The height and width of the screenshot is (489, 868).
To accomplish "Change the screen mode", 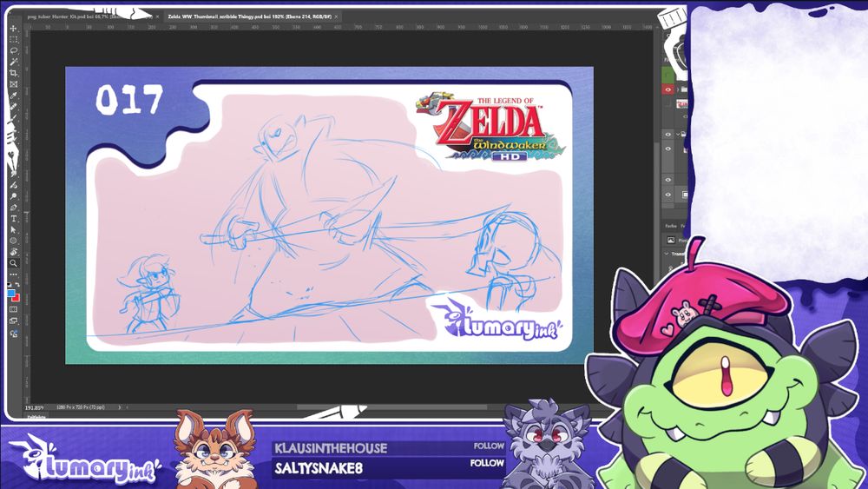I will point(13,320).
